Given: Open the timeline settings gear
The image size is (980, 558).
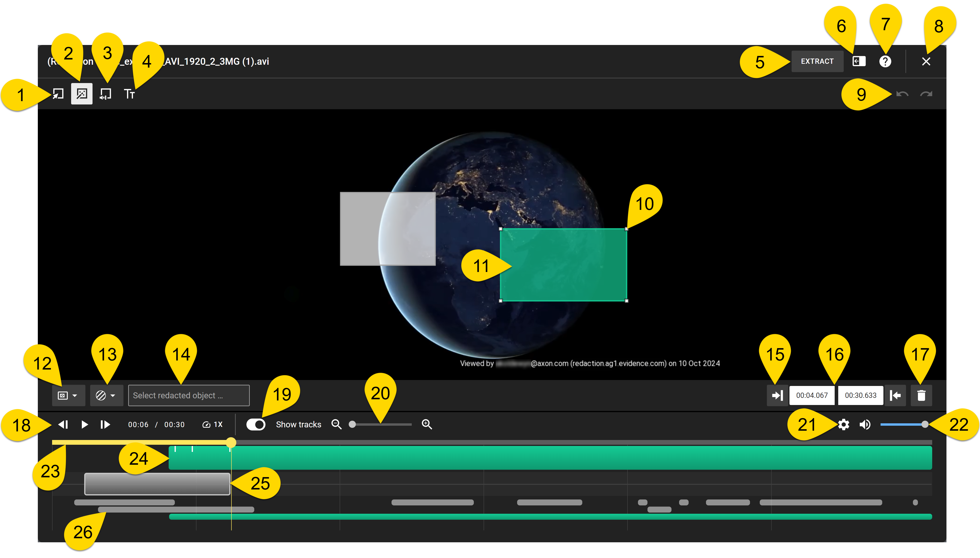Looking at the screenshot, I should coord(844,424).
